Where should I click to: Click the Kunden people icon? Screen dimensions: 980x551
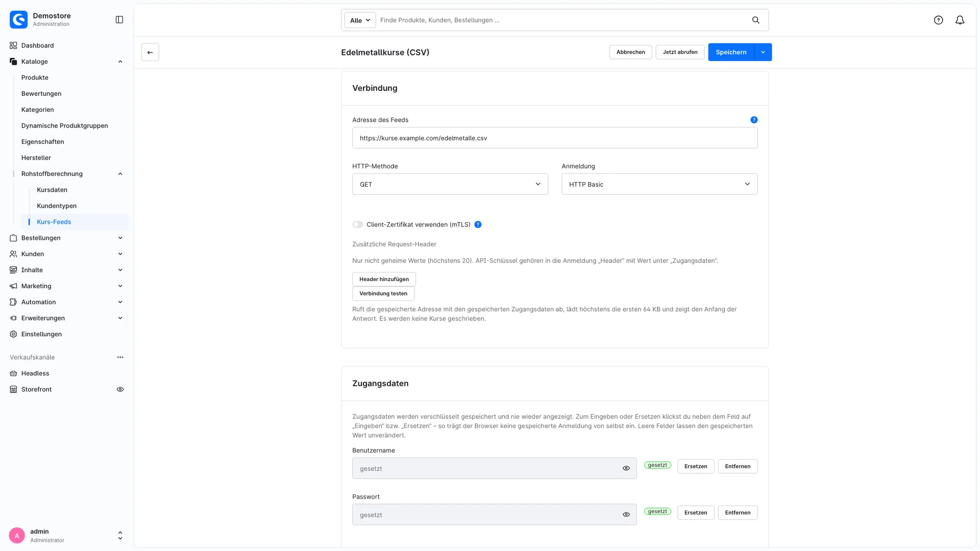[13, 254]
